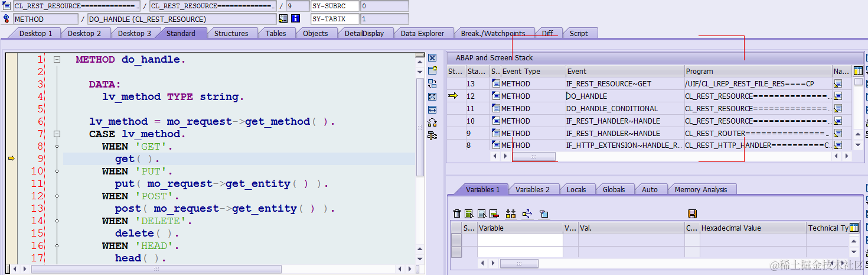Collapse the METHOD do_handle code block
The width and height of the screenshot is (868, 275).
57,60
